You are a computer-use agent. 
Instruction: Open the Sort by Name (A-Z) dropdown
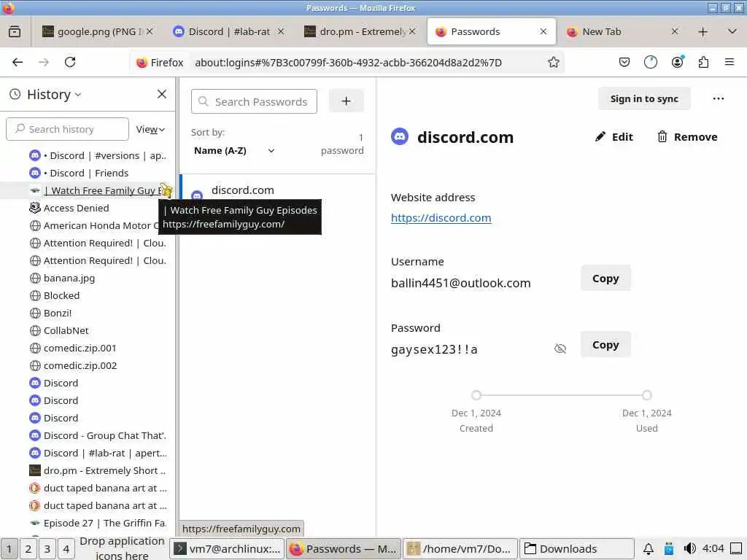point(234,151)
